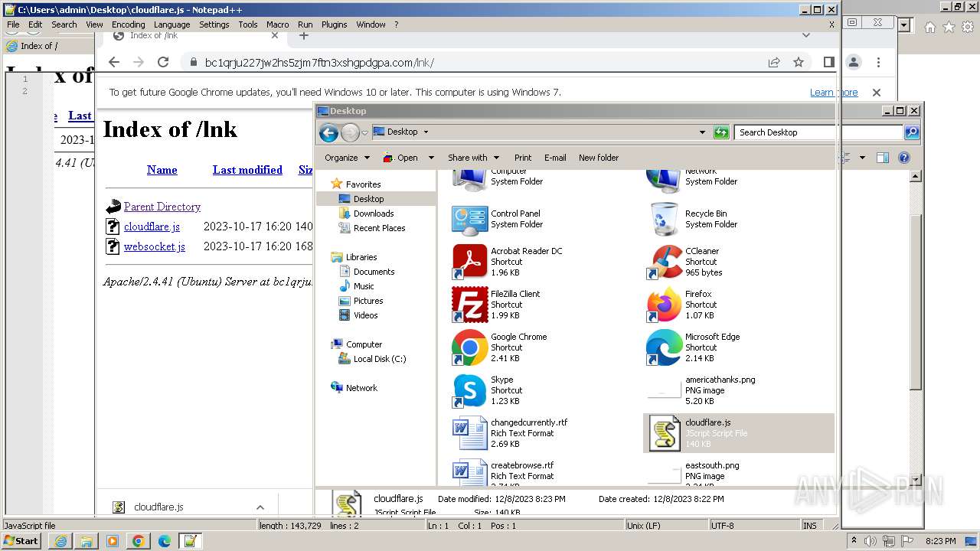This screenshot has width=980, height=551.
Task: Select the Microsoft Edge shortcut icon
Action: coord(664,347)
